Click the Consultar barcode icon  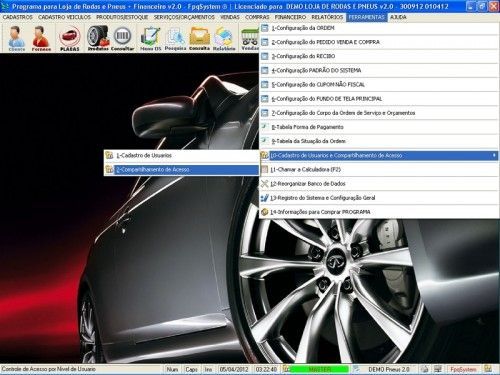(x=122, y=38)
